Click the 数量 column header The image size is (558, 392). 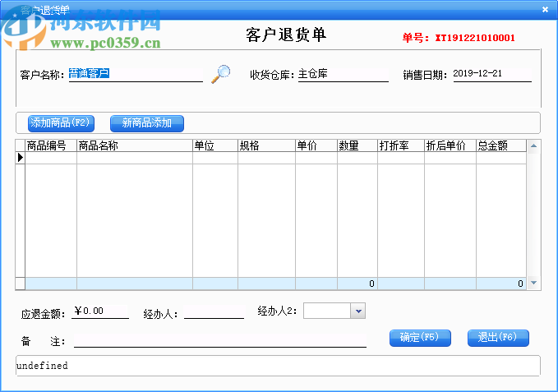tap(357, 145)
